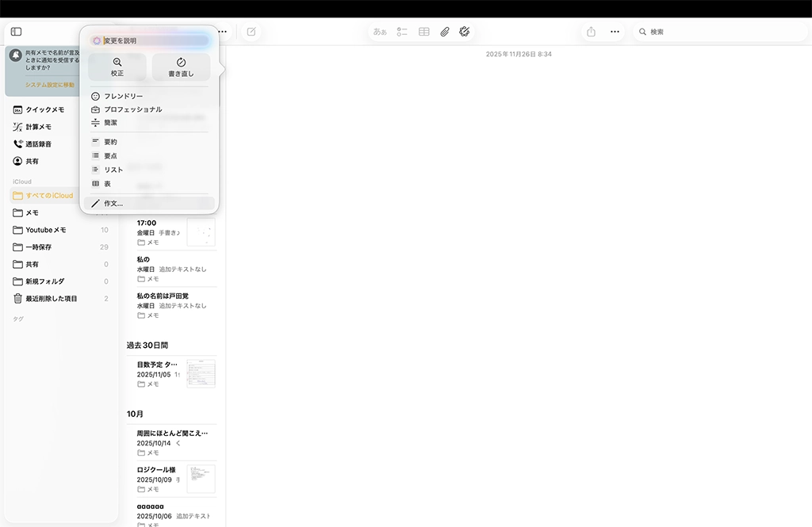Click the Writing Tools icon beside the paperclip
Viewport: 812px width, 527px height.
[465, 32]
